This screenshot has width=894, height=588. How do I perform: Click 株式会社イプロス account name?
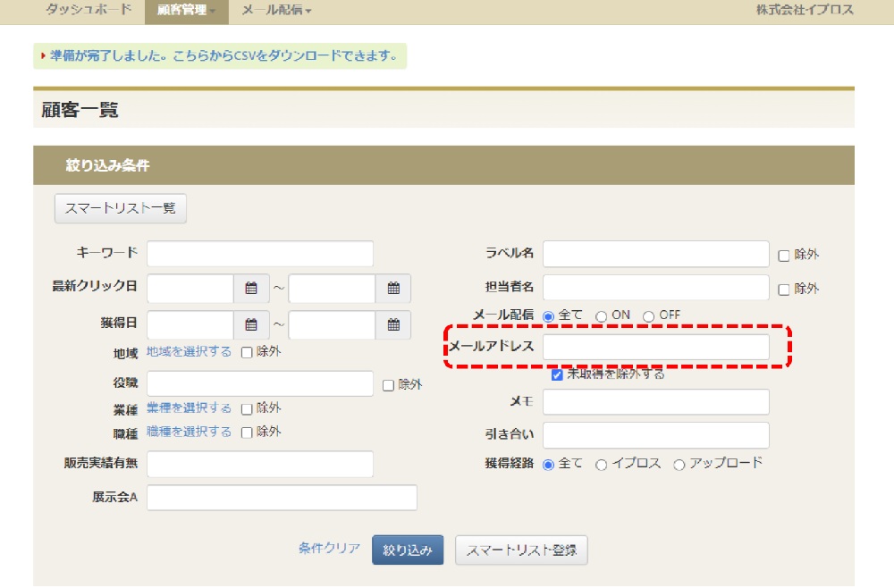[805, 11]
